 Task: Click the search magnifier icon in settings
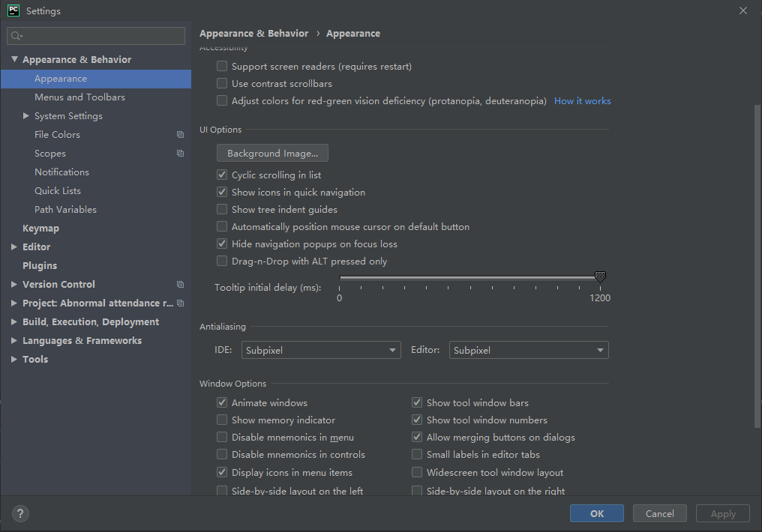click(16, 36)
